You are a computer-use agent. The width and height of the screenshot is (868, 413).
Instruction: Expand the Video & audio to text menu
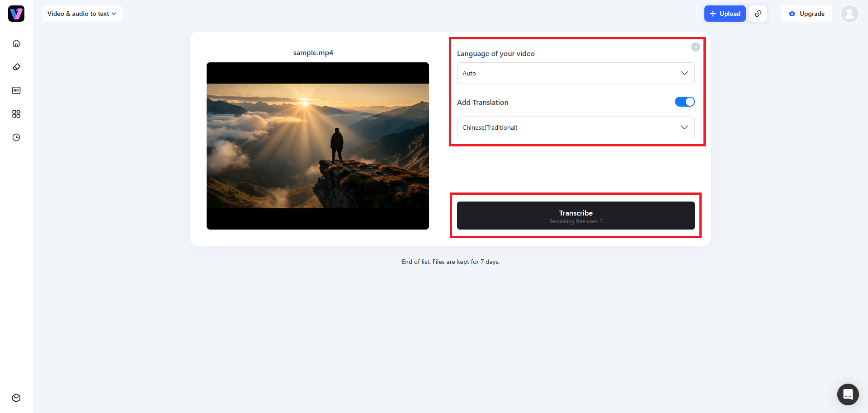[x=82, y=14]
